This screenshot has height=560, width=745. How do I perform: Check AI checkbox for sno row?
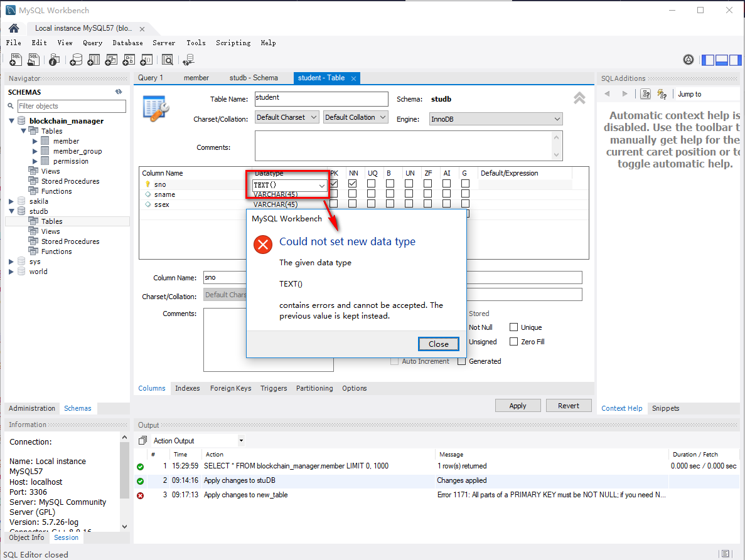(447, 184)
